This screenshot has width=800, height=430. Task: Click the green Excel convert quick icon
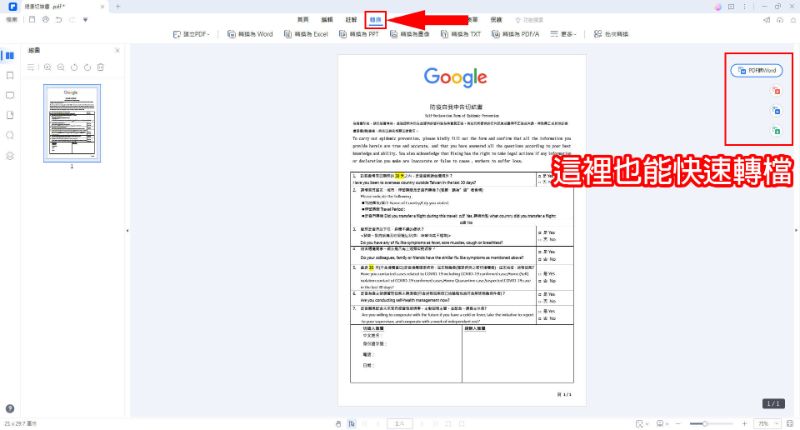pyautogui.click(x=776, y=131)
